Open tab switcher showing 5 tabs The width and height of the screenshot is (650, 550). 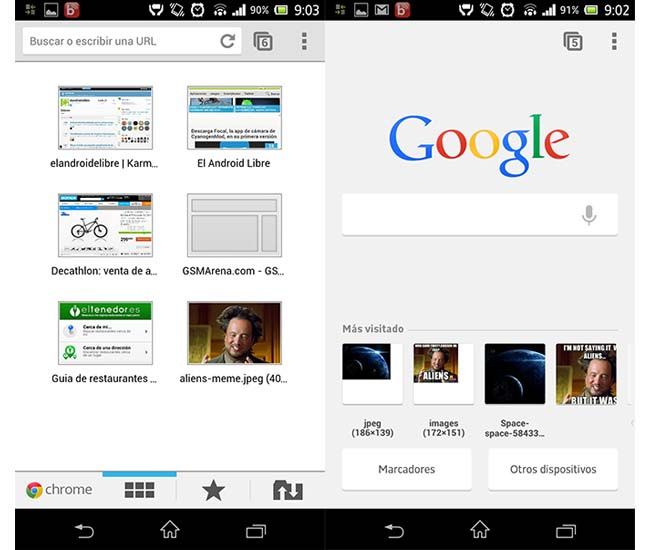click(x=573, y=41)
